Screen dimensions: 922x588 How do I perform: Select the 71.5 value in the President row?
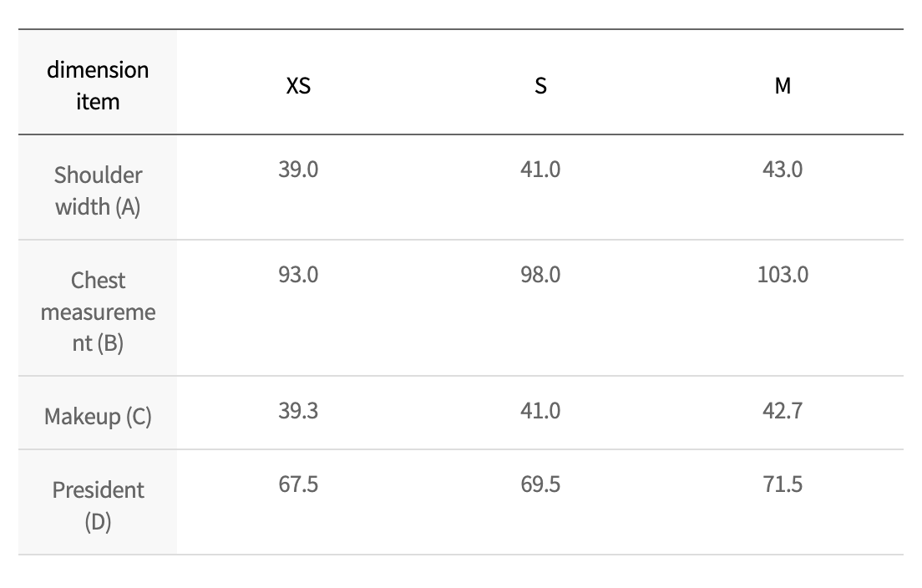point(783,484)
